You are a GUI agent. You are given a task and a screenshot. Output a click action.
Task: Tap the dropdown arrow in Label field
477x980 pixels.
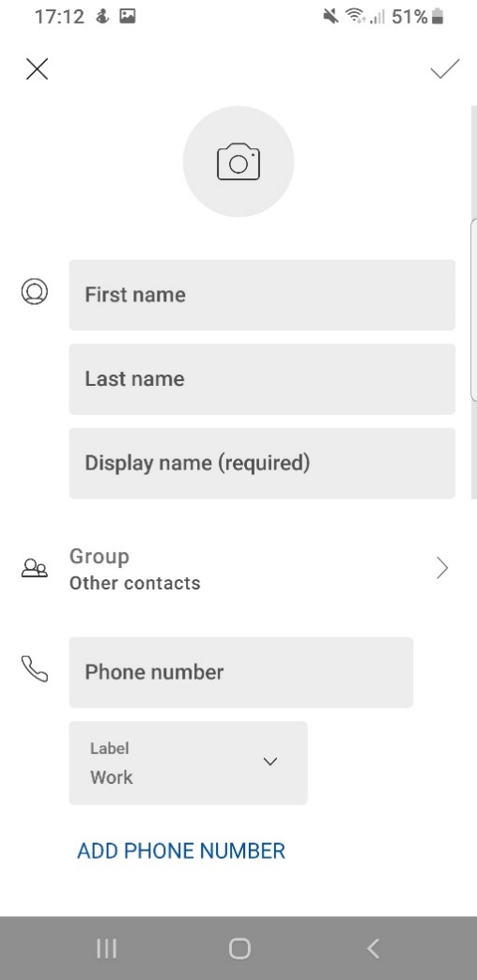[270, 761]
